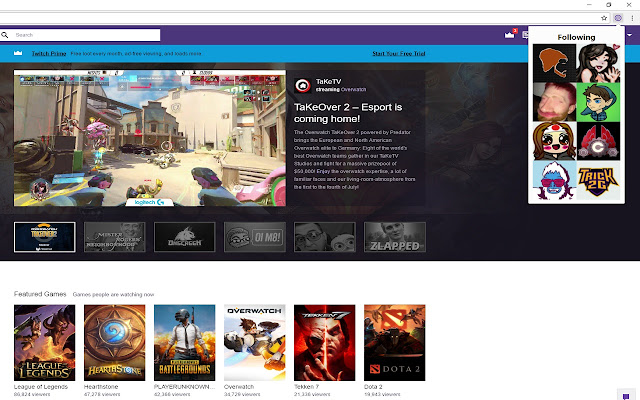The width and height of the screenshot is (640, 400).
Task: Open Dota 2 box art
Action: click(x=395, y=343)
